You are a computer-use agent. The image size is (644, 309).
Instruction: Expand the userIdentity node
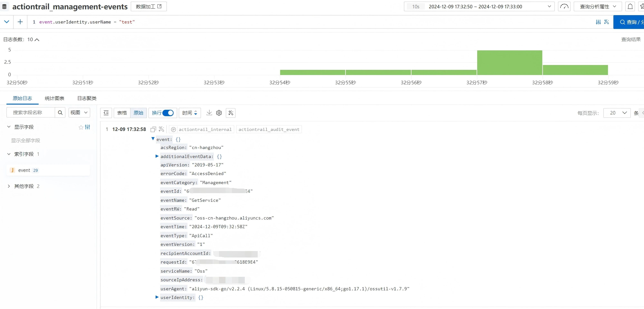point(157,297)
